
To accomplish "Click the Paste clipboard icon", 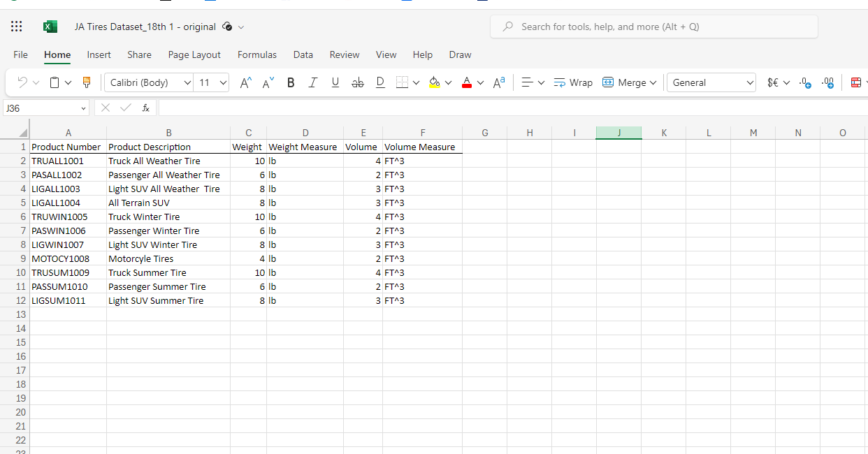I will (x=55, y=82).
